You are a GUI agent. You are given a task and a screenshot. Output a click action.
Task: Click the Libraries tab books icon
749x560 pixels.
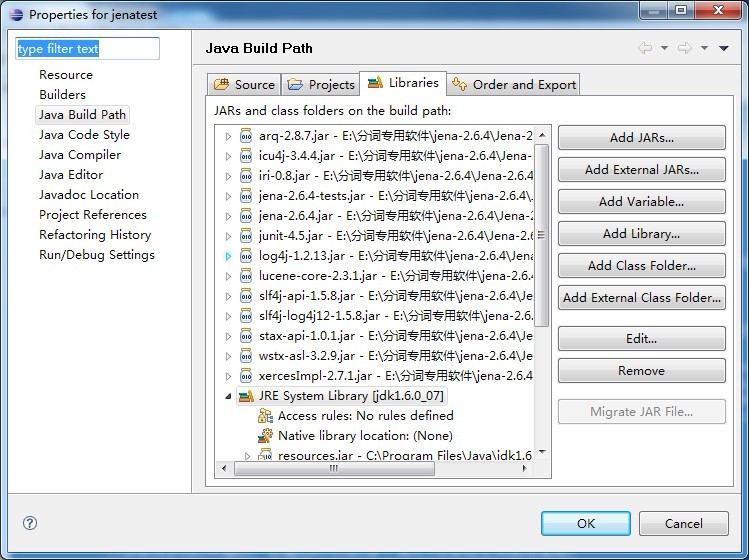coord(375,83)
